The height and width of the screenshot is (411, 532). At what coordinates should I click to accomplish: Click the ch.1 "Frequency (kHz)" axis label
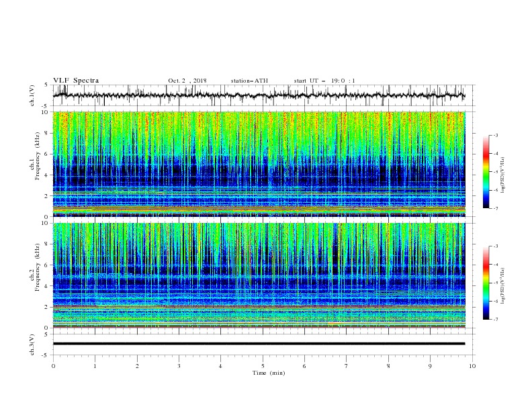[x=38, y=155]
